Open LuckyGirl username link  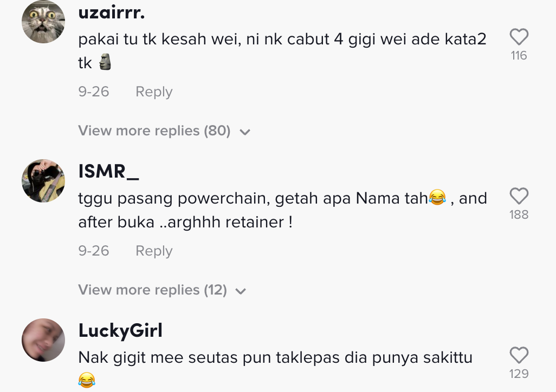point(120,331)
